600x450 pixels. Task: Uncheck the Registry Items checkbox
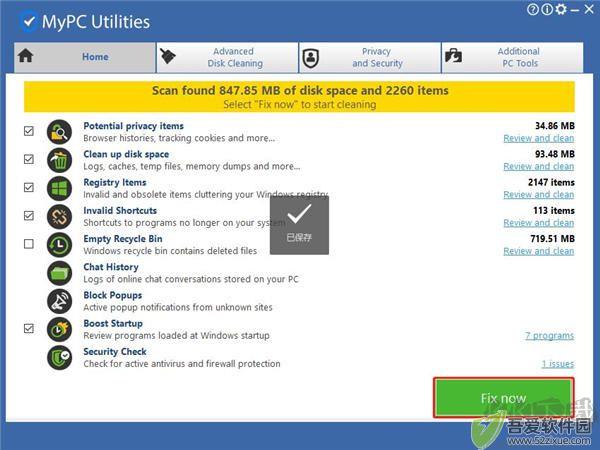coord(29,188)
